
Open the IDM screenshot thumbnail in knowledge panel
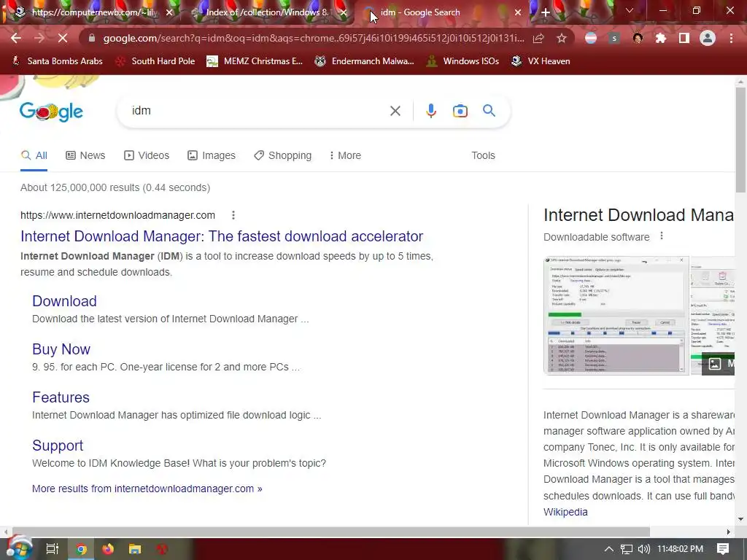(x=616, y=315)
